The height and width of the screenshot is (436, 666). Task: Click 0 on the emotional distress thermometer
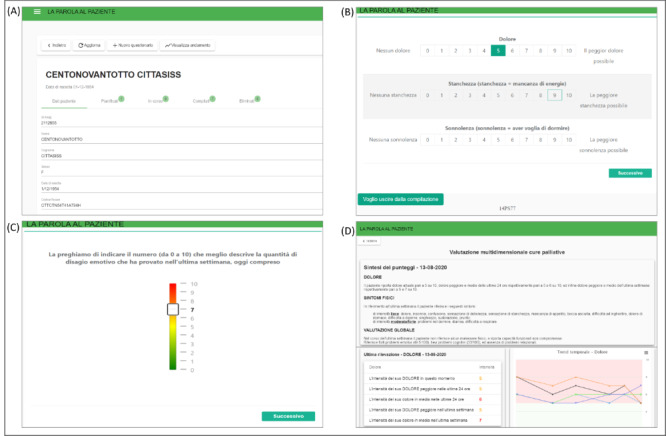point(192,370)
